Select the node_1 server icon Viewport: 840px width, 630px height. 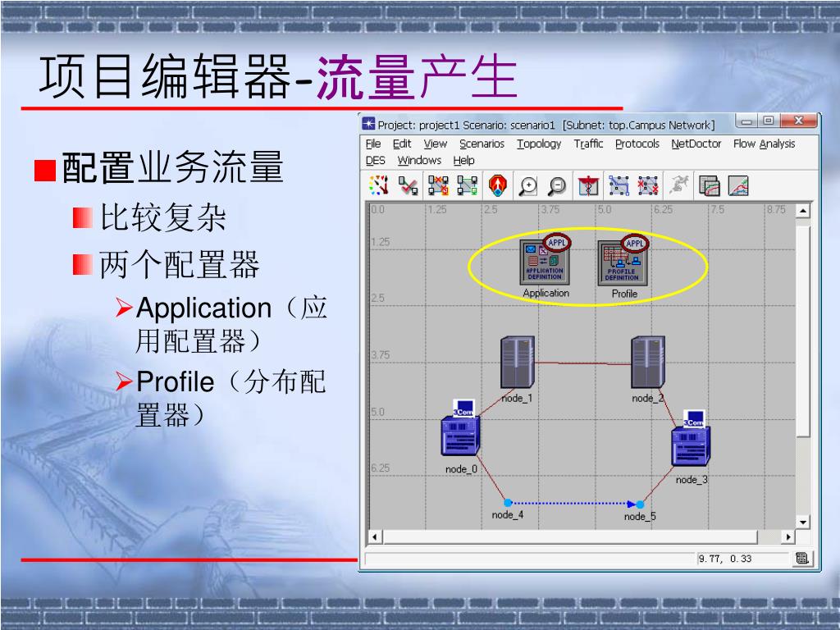click(518, 363)
